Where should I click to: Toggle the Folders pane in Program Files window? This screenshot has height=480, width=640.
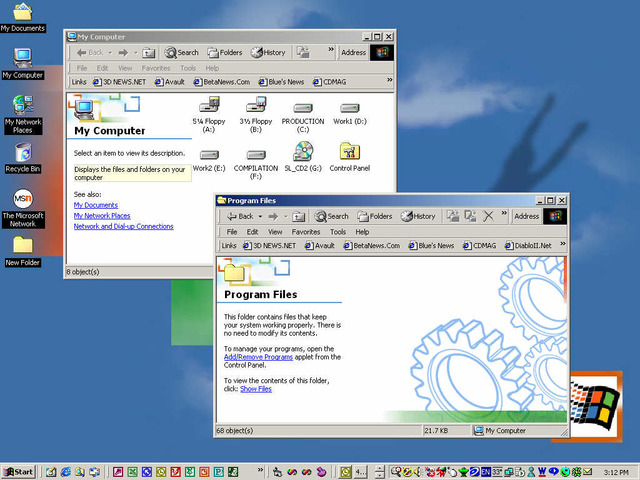(x=374, y=216)
